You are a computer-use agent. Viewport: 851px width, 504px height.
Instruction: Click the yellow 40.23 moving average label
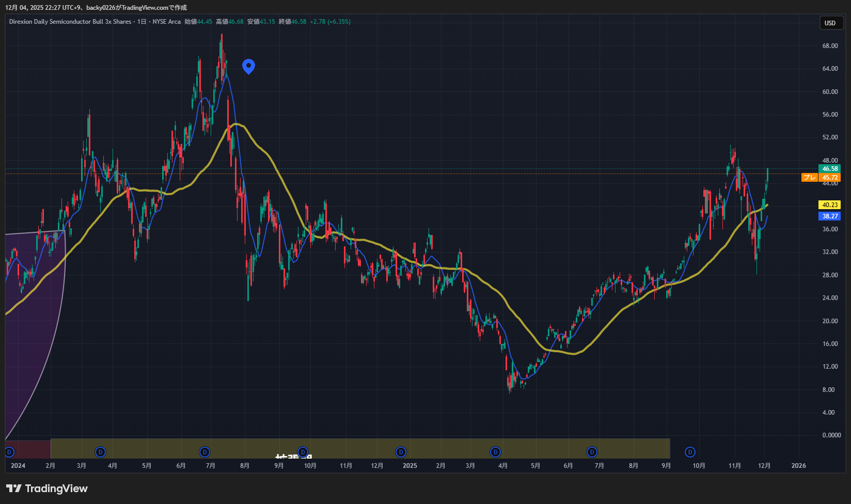[829, 205]
